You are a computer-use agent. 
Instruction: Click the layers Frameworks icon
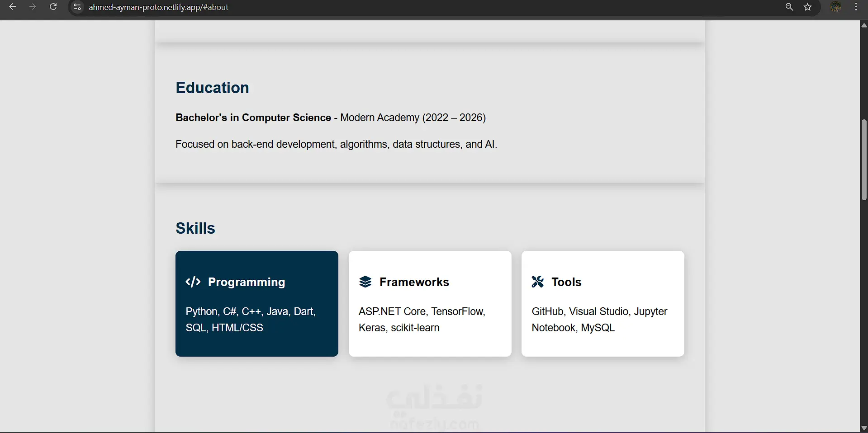[x=365, y=282]
